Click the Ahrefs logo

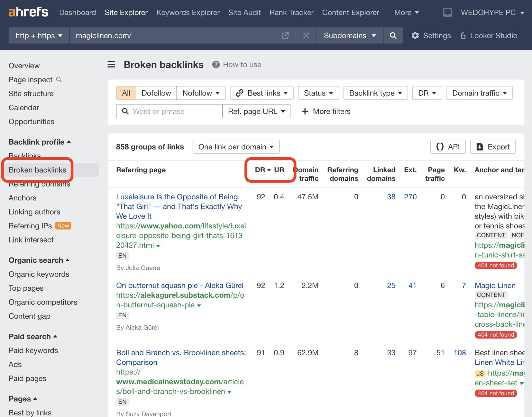tap(28, 12)
